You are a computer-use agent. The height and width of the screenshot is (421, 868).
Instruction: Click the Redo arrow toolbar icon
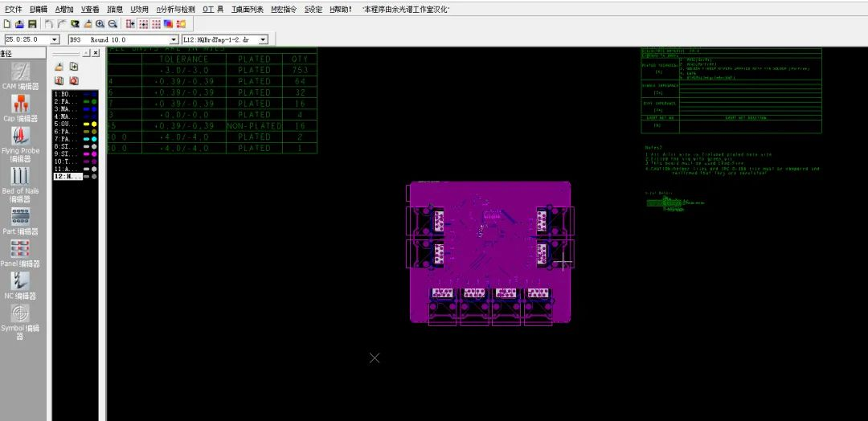pyautogui.click(x=62, y=24)
